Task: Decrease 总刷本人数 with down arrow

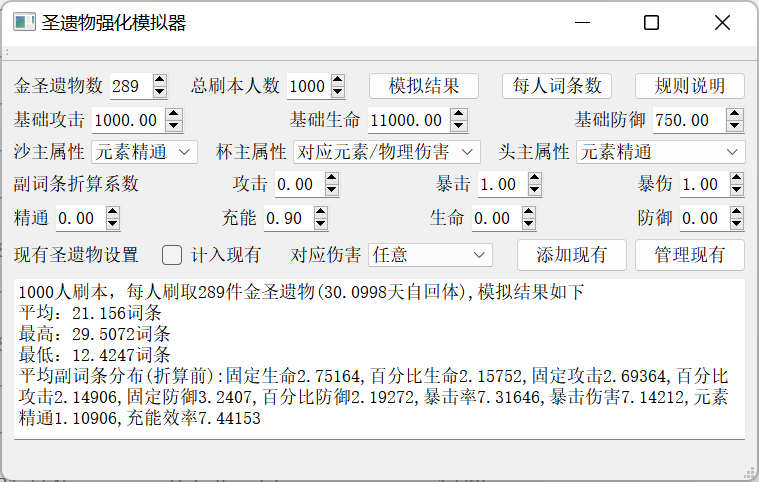Action: click(x=338, y=92)
